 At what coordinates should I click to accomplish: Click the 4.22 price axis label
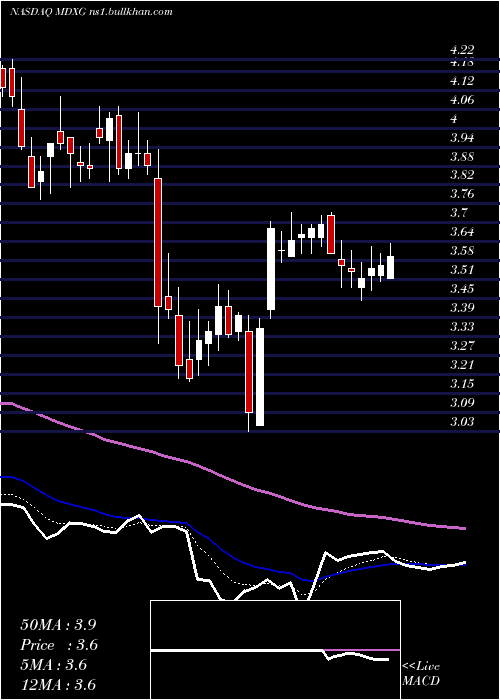pos(462,50)
